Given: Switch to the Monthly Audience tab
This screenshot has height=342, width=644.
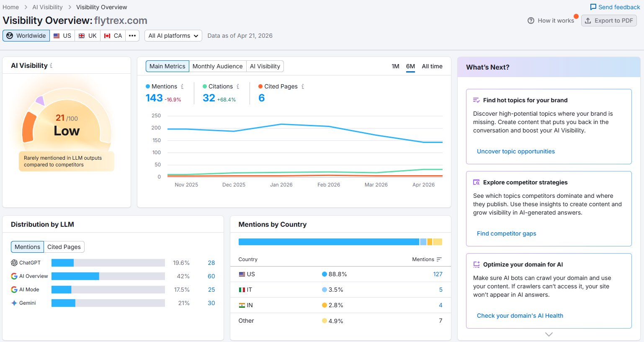Looking at the screenshot, I should [217, 66].
